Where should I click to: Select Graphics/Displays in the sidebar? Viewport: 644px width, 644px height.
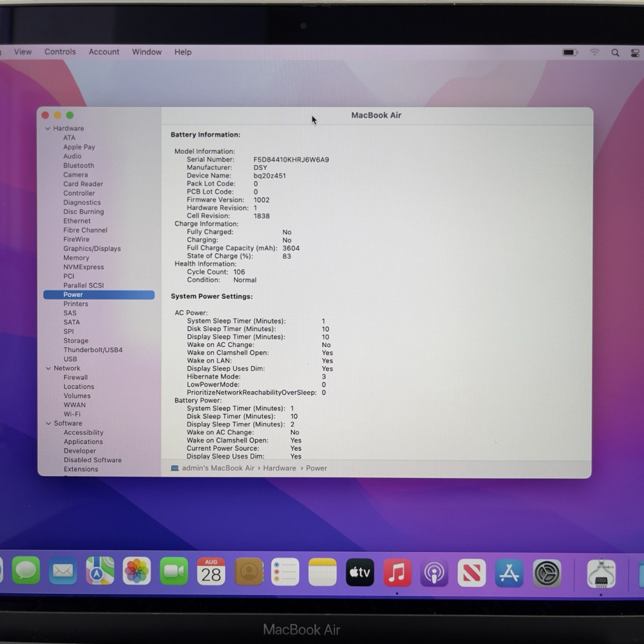tap(92, 249)
